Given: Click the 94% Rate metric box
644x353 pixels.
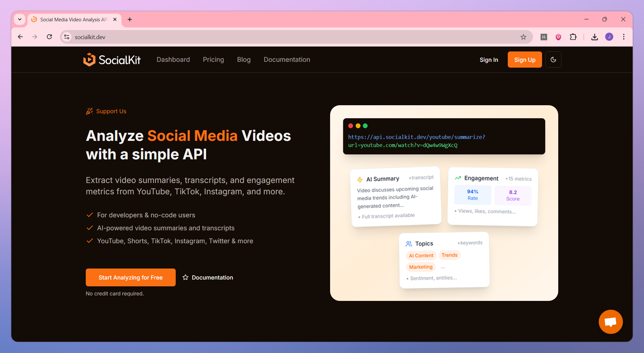Looking at the screenshot, I should (x=473, y=195).
